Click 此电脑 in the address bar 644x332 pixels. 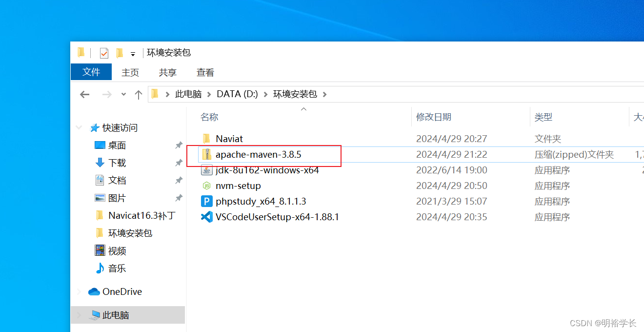click(188, 94)
